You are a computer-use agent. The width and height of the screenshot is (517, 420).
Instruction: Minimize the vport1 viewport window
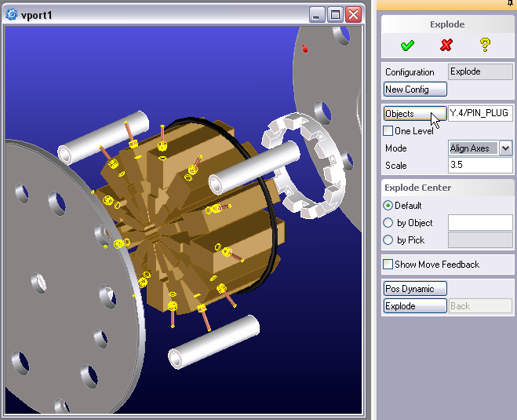pos(317,15)
